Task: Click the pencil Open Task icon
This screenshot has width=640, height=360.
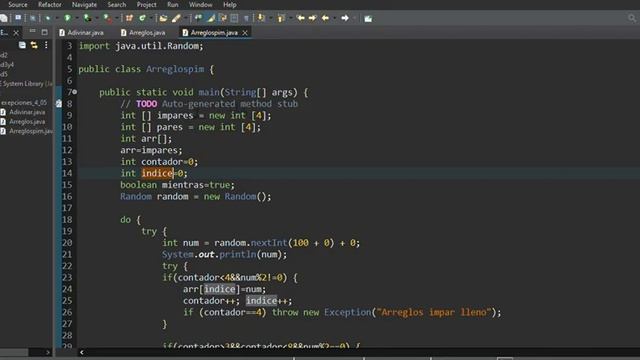Action: point(176,18)
